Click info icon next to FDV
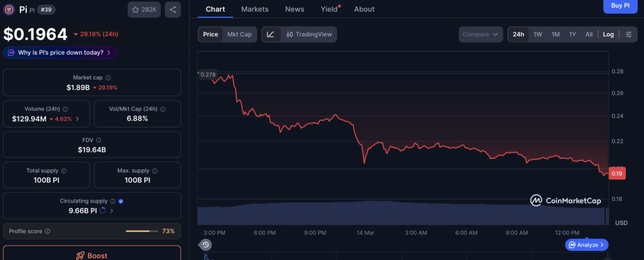644x260 pixels. pos(99,140)
